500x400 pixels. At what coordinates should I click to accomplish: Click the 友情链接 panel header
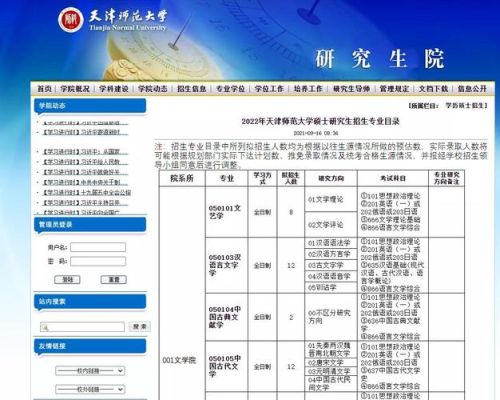90,346
